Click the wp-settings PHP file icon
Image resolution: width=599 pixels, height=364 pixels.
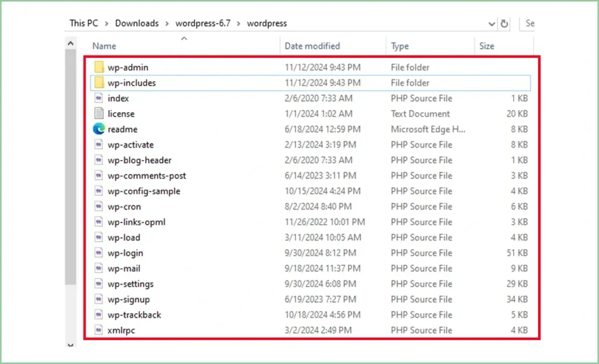[98, 284]
